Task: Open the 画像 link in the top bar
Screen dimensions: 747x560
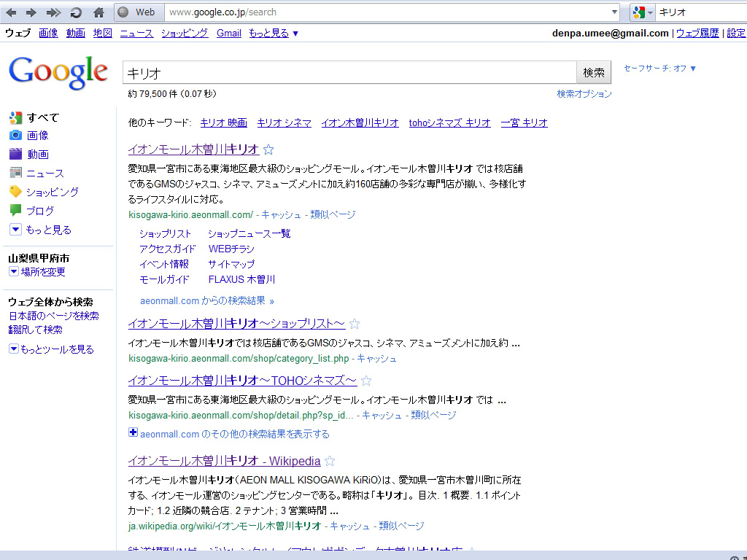Action: pyautogui.click(x=48, y=34)
